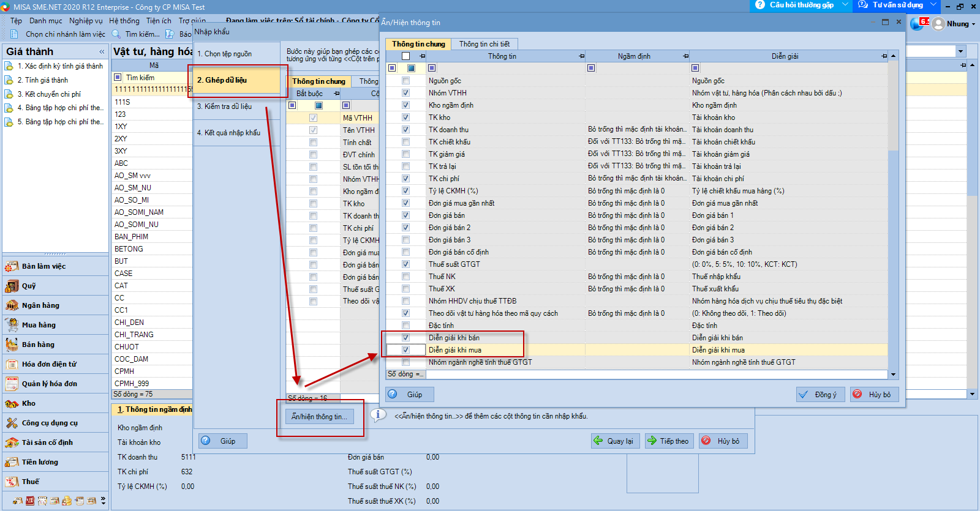Open filter operator dropdown for Thông tin column
980x511 pixels.
pos(432,68)
